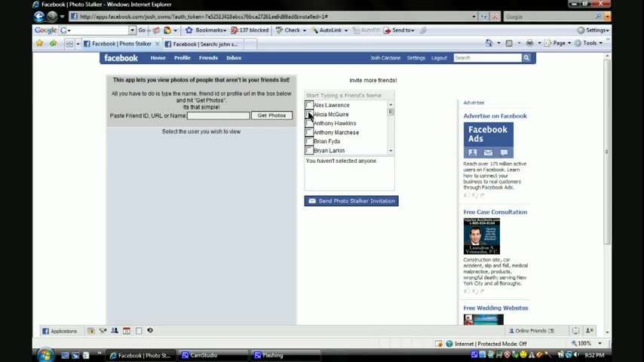Click the AutoLink toolbar button

click(x=330, y=30)
